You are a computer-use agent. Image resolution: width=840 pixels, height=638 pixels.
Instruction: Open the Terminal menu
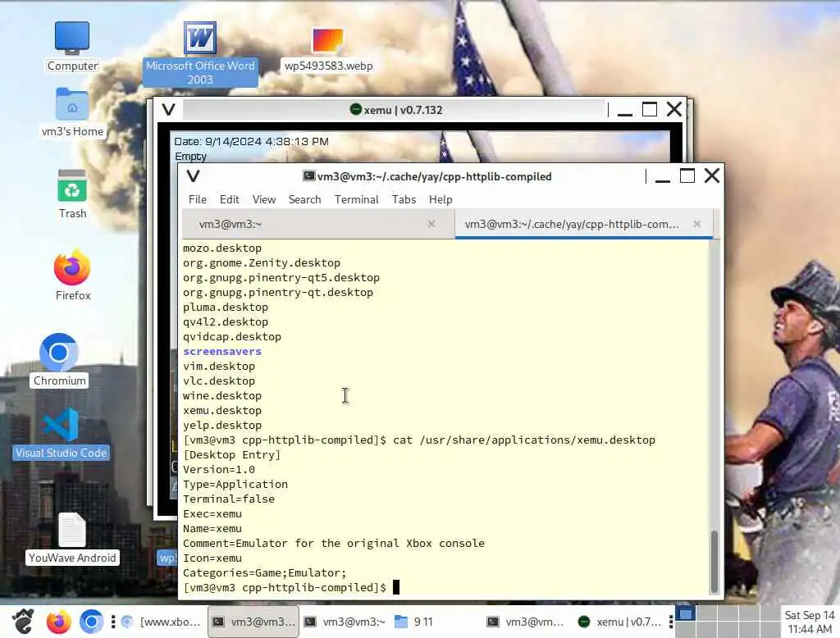click(x=356, y=199)
